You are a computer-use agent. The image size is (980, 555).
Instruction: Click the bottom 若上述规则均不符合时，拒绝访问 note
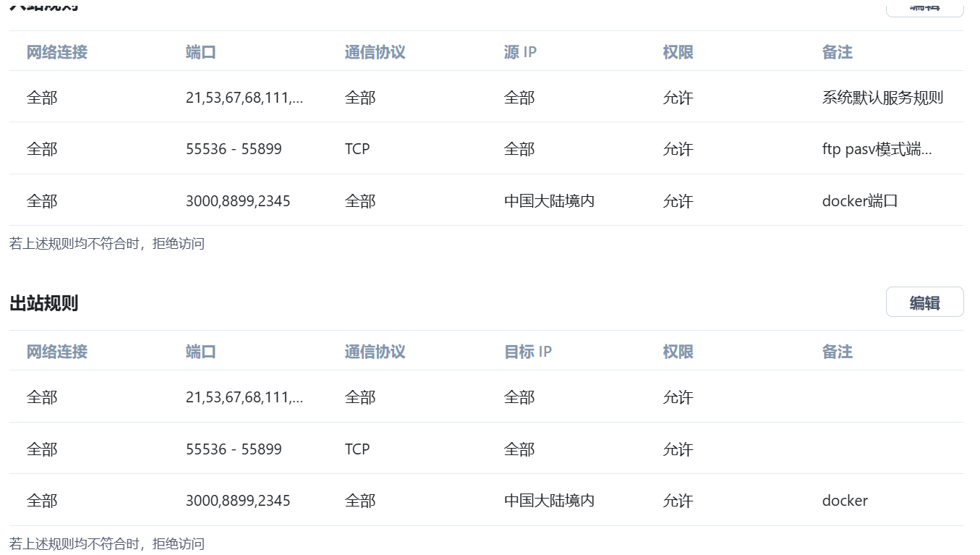pyautogui.click(x=107, y=543)
